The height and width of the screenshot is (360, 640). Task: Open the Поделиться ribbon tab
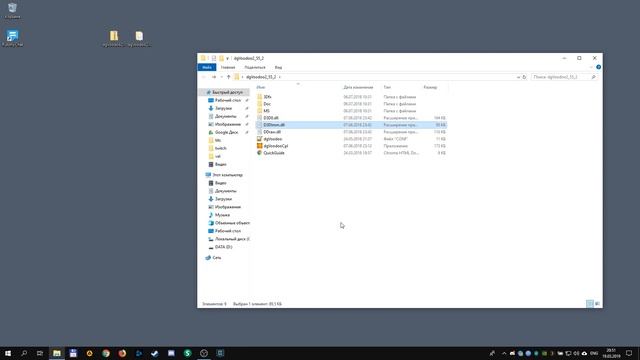tap(255, 67)
